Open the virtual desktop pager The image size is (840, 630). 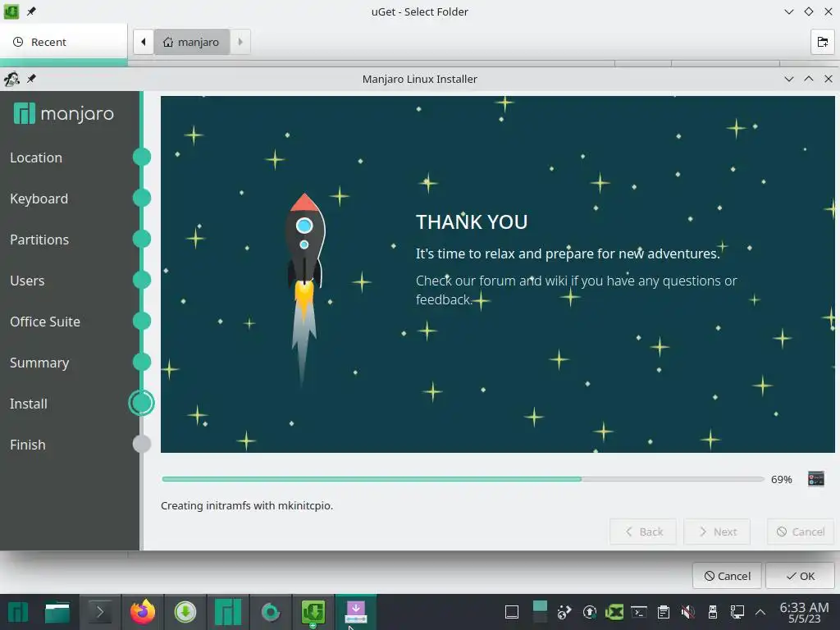pos(540,612)
